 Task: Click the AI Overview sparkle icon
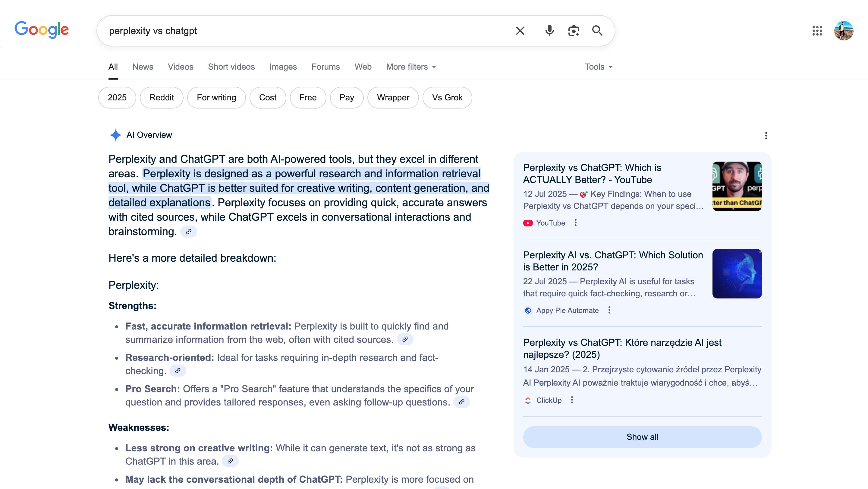click(115, 135)
